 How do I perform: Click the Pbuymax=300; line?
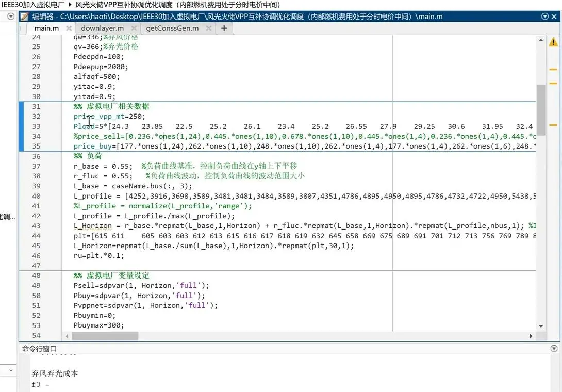coord(98,325)
